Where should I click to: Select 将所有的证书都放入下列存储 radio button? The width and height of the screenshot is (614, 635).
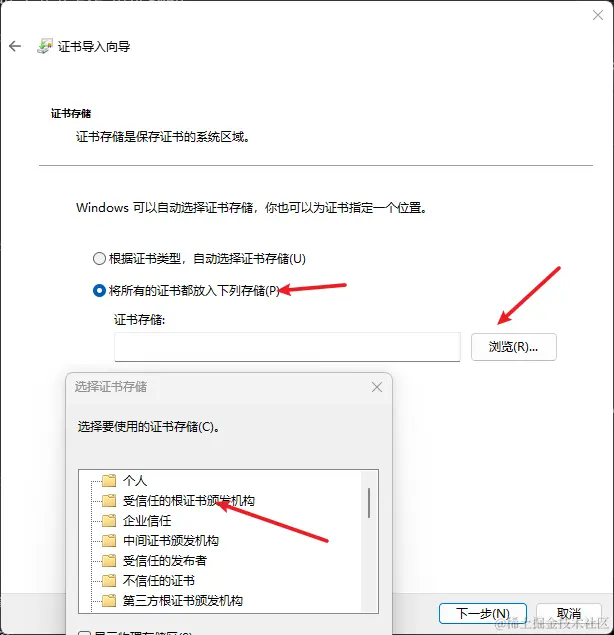(x=99, y=290)
